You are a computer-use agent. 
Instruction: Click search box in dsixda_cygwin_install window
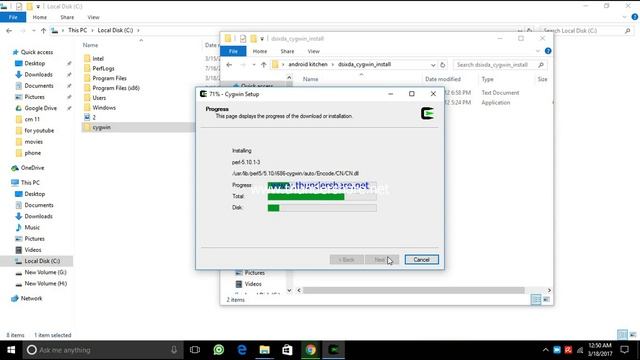tap(500, 64)
